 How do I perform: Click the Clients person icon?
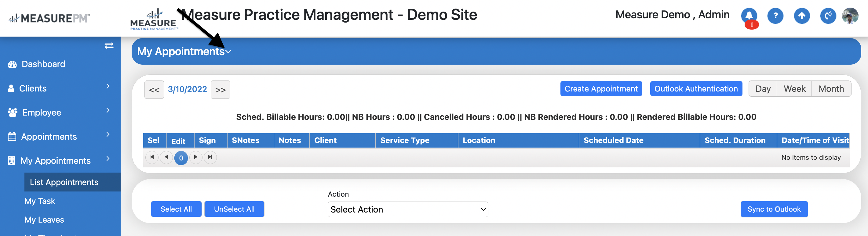[x=11, y=88]
